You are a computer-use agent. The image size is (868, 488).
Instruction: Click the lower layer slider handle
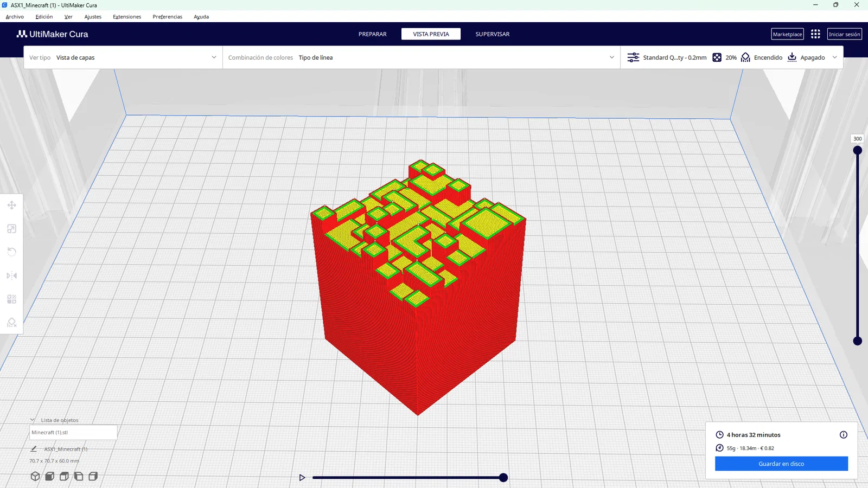(x=858, y=341)
